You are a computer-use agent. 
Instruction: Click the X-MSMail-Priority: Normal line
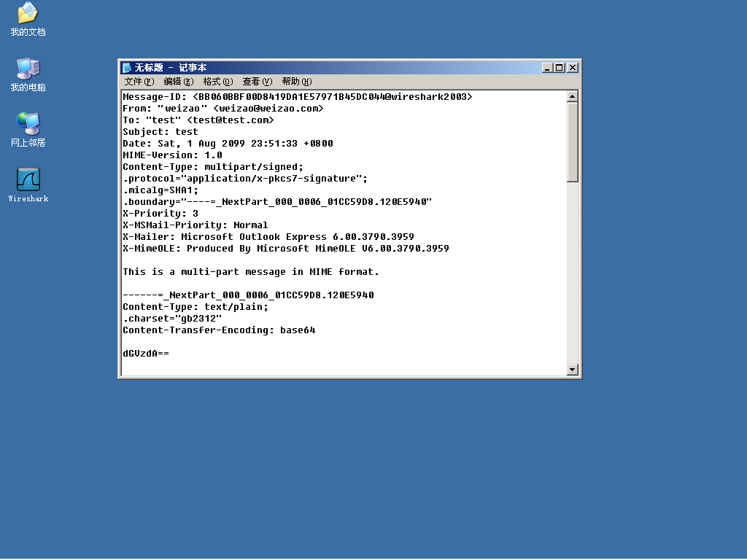(196, 225)
